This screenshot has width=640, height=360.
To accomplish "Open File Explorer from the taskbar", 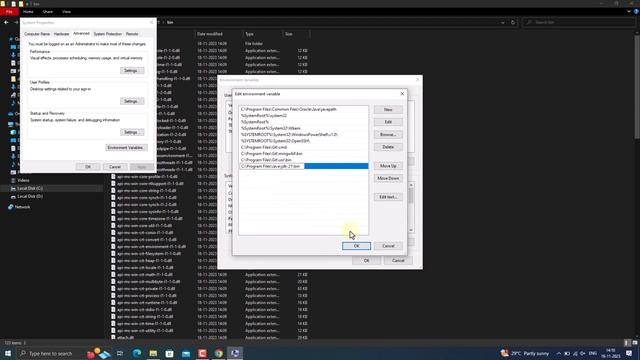I will click(x=153, y=353).
